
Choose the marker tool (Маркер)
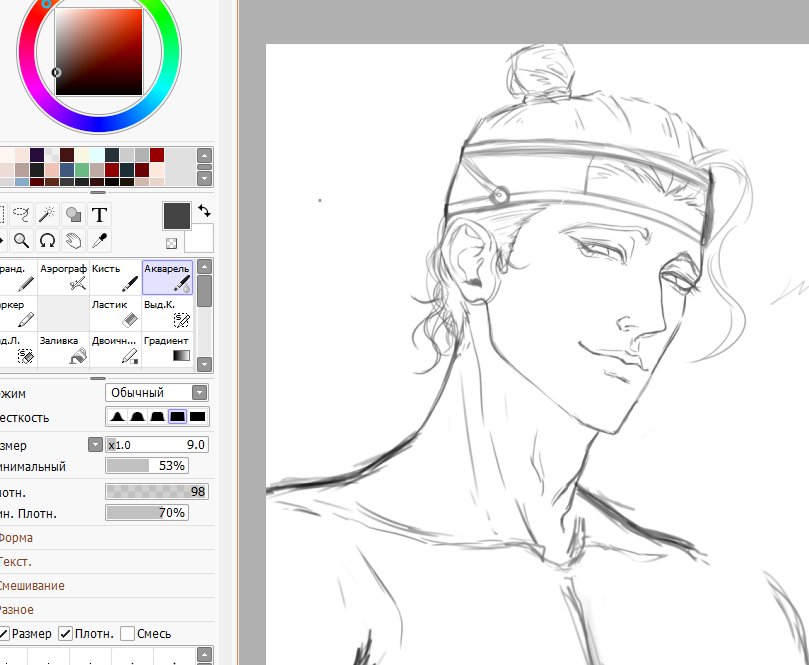(18, 313)
